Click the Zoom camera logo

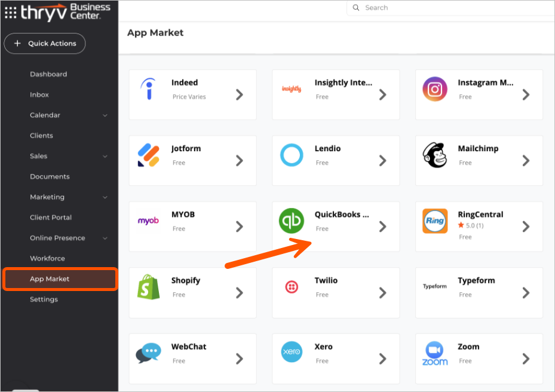[x=435, y=353]
